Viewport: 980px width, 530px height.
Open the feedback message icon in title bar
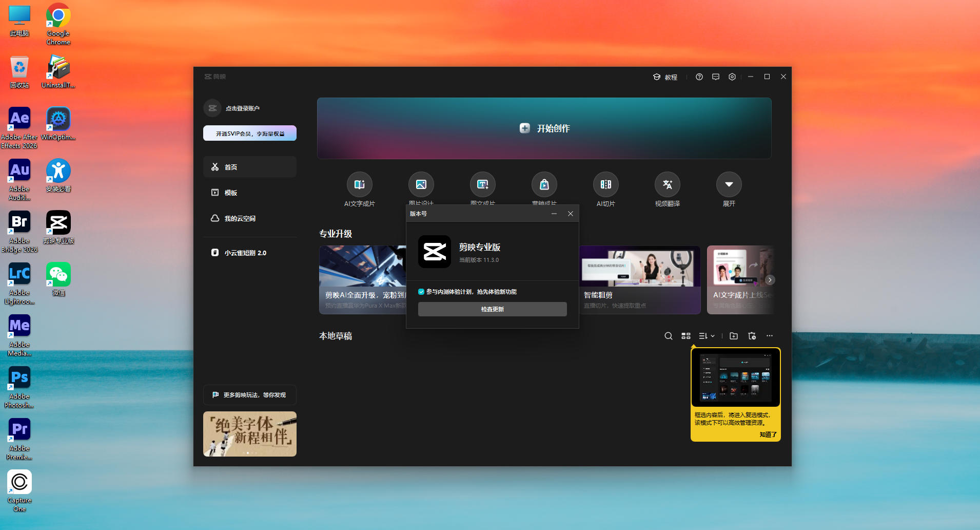pos(716,77)
